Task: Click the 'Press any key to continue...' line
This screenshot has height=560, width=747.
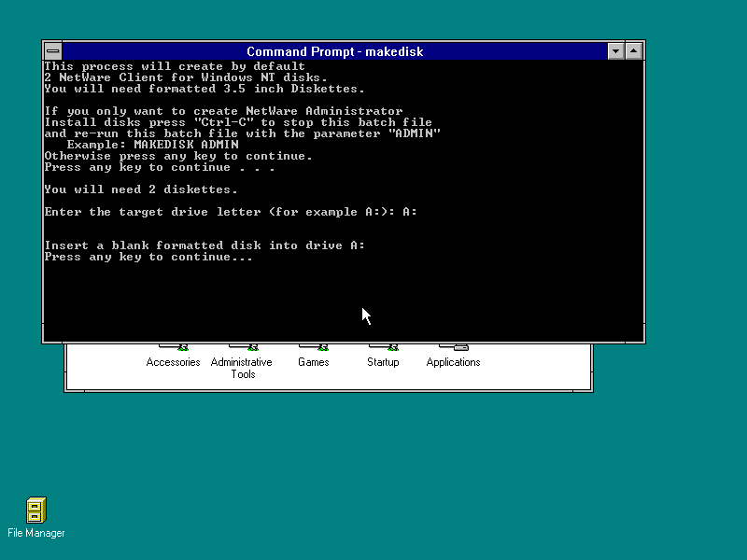Action: tap(148, 258)
